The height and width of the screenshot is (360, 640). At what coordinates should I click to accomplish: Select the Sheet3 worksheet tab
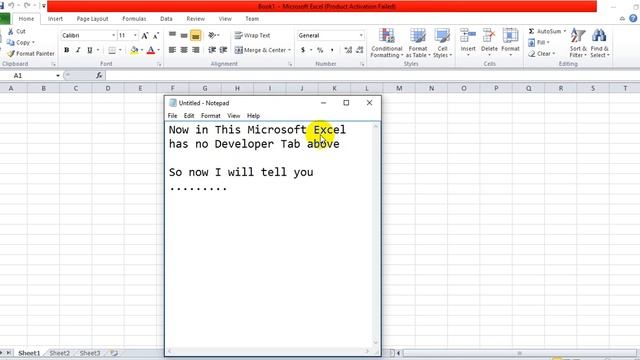coord(90,353)
